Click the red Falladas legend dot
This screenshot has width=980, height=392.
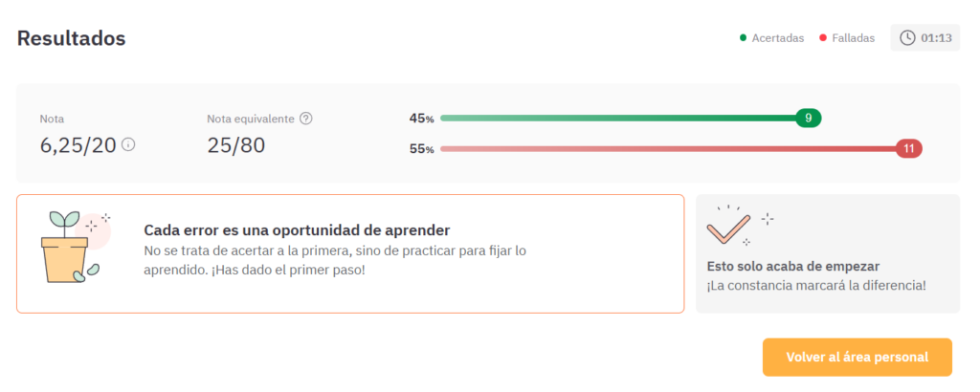coord(823,38)
